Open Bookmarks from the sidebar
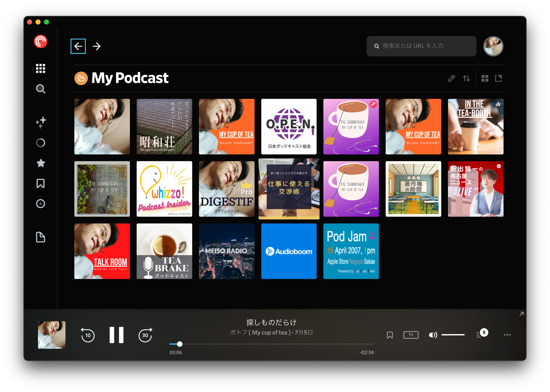The width and height of the screenshot is (550, 392). tap(41, 184)
